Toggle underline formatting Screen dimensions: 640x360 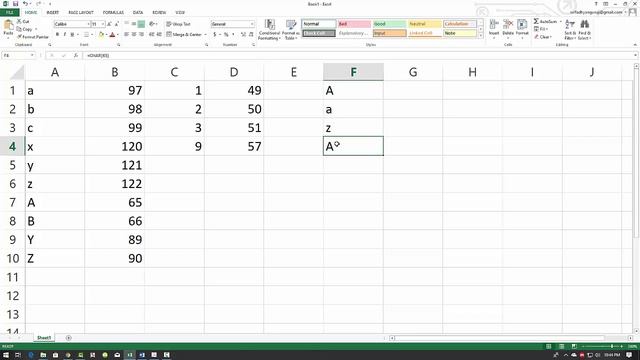click(x=72, y=35)
